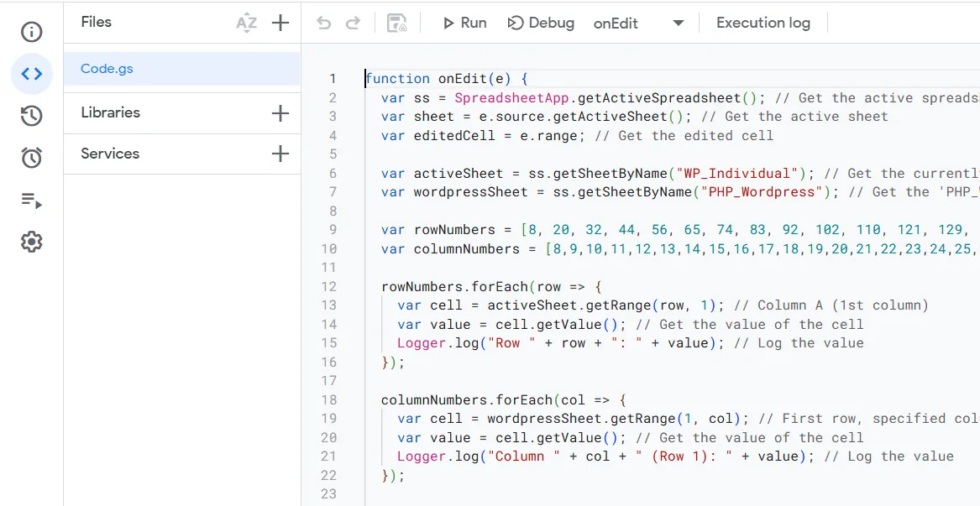Screen dimensions: 980x506
Task: Open the Execution log
Action: [763, 23]
